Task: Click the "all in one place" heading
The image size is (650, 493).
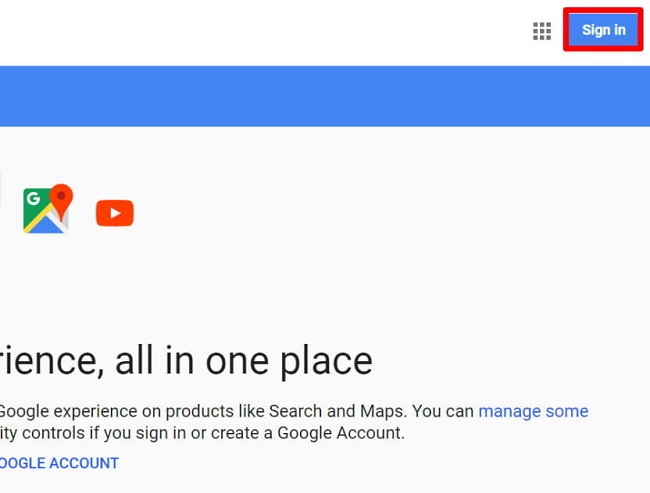Action: (x=243, y=360)
